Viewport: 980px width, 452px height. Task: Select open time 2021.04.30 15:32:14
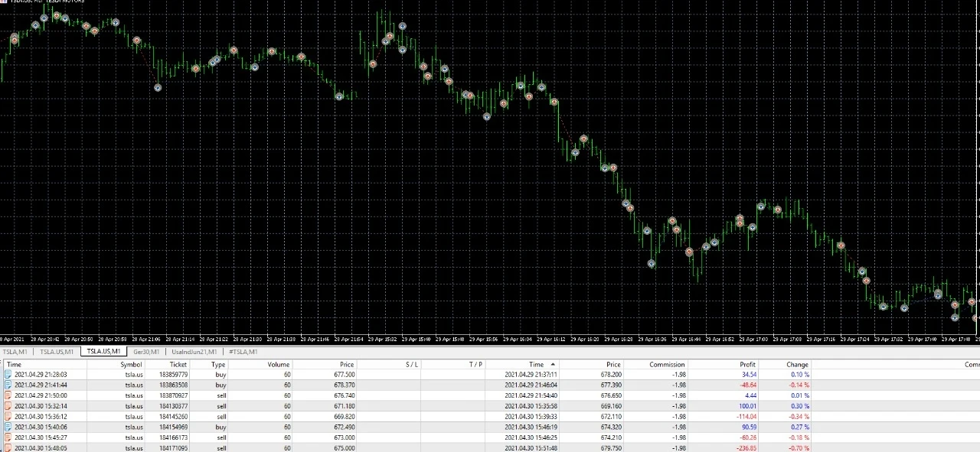(41, 406)
